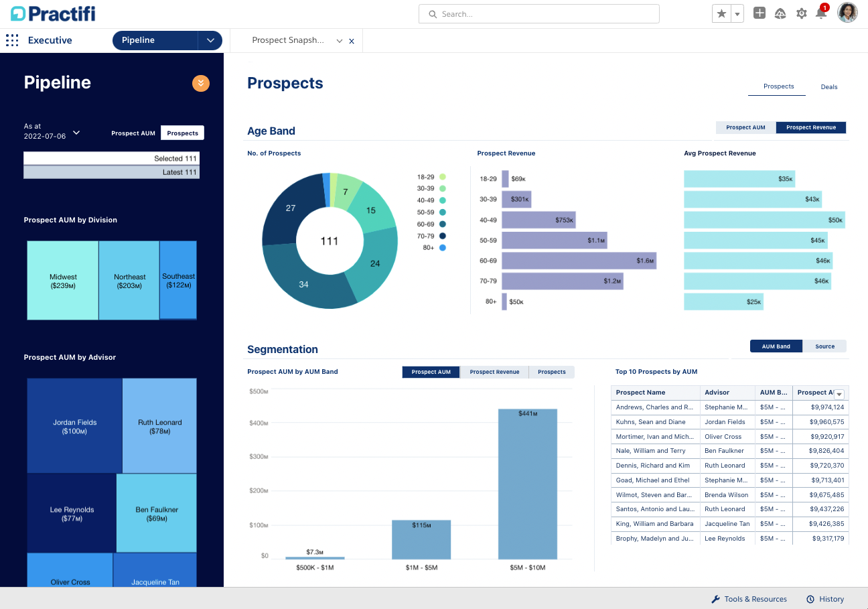This screenshot has height=609, width=868.
Task: Open the App Launcher dots grid
Action: (12, 40)
